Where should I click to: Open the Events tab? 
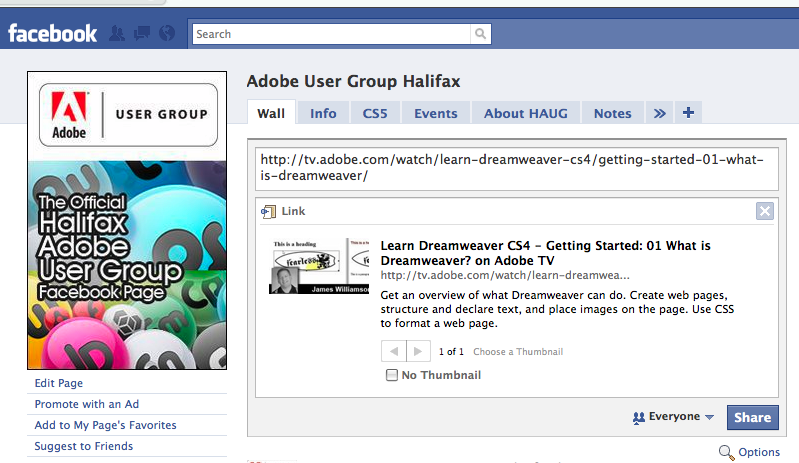(435, 113)
